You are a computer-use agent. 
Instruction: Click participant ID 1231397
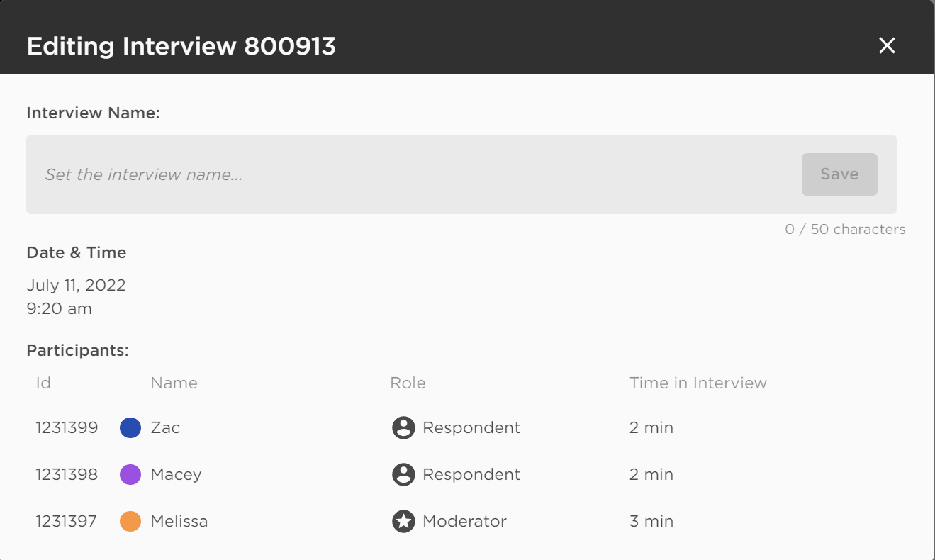click(x=67, y=522)
